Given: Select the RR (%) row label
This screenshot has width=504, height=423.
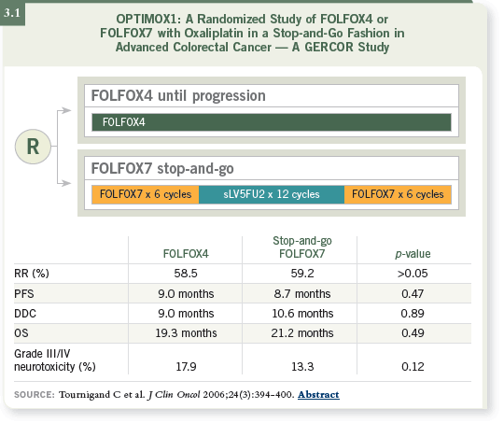Looking at the screenshot, I should 32,274.
